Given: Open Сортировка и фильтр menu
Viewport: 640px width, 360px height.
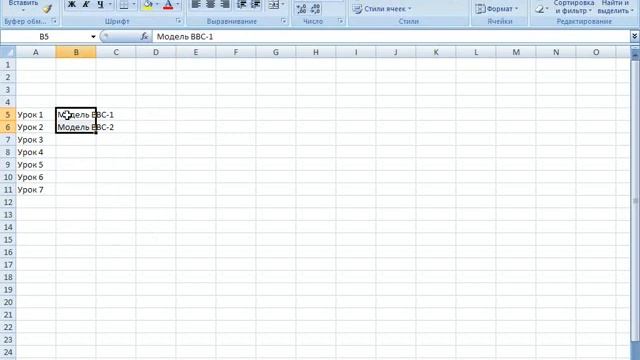Looking at the screenshot, I should pyautogui.click(x=573, y=7).
